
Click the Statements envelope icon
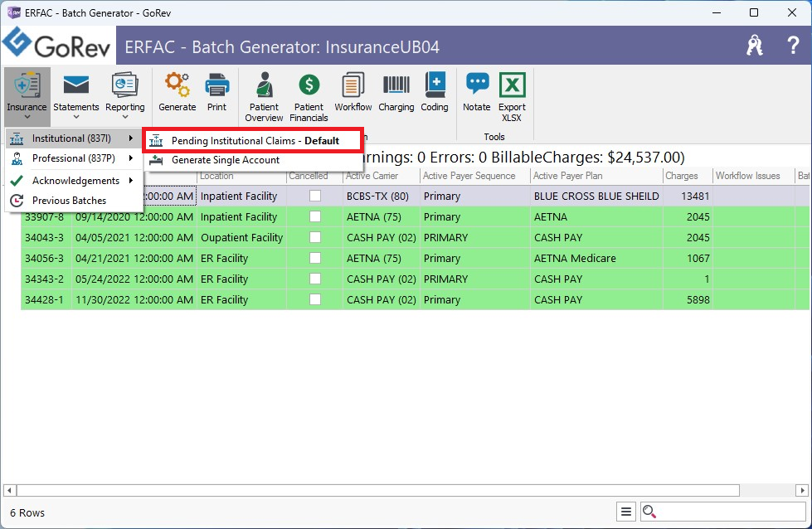76,85
